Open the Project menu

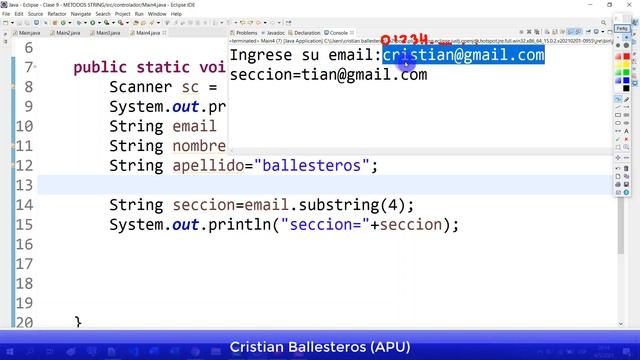[x=122, y=14]
